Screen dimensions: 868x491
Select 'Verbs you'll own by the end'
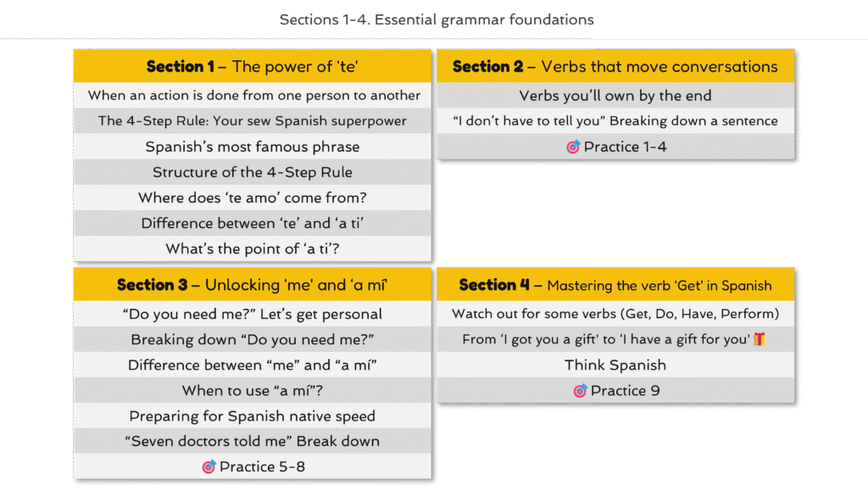click(x=615, y=95)
